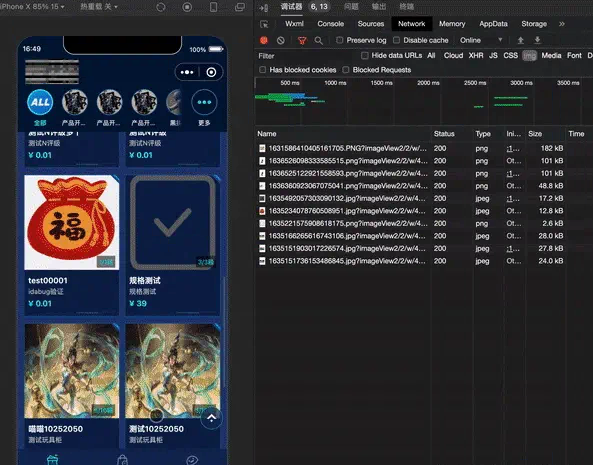Enable the Preserve log checkbox
Image resolution: width=593 pixels, height=465 pixels.
(x=340, y=40)
